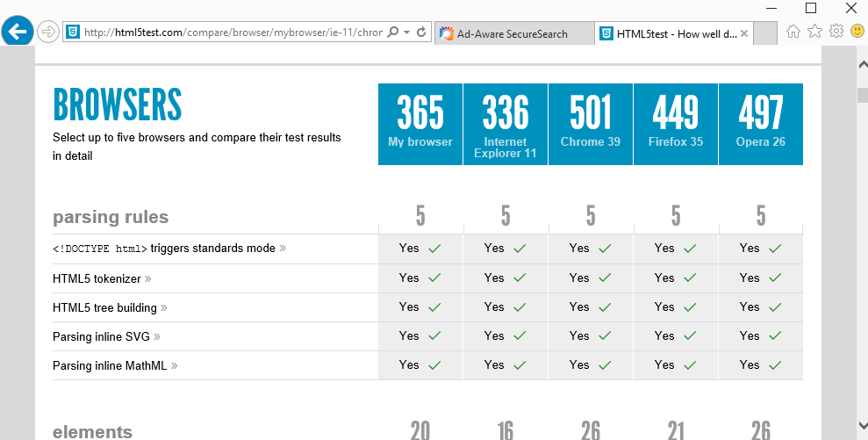
Task: Click Chrome elements score 26
Action: (x=591, y=430)
